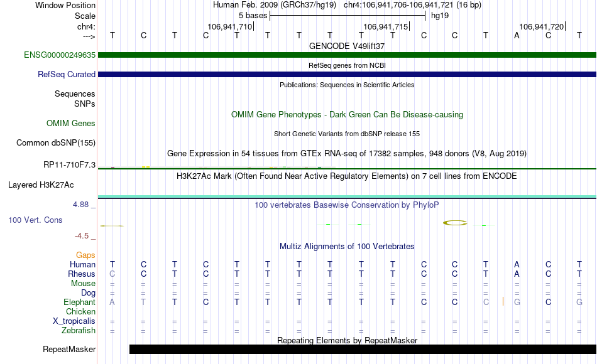Click the Window Position label
Screen dimensions: 597x364
[65, 5]
